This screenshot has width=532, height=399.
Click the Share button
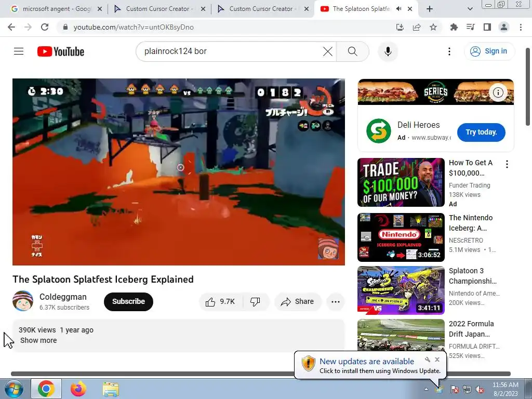[x=298, y=302]
